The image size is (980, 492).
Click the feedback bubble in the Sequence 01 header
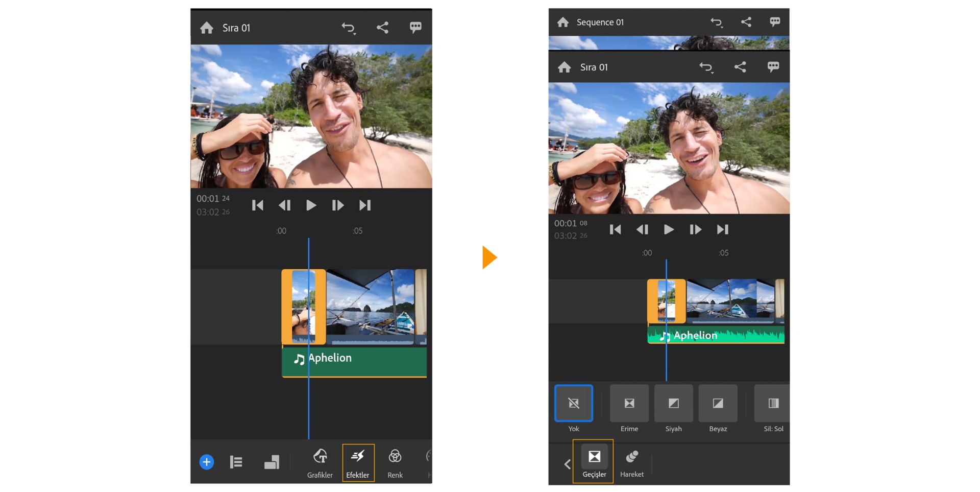point(775,22)
